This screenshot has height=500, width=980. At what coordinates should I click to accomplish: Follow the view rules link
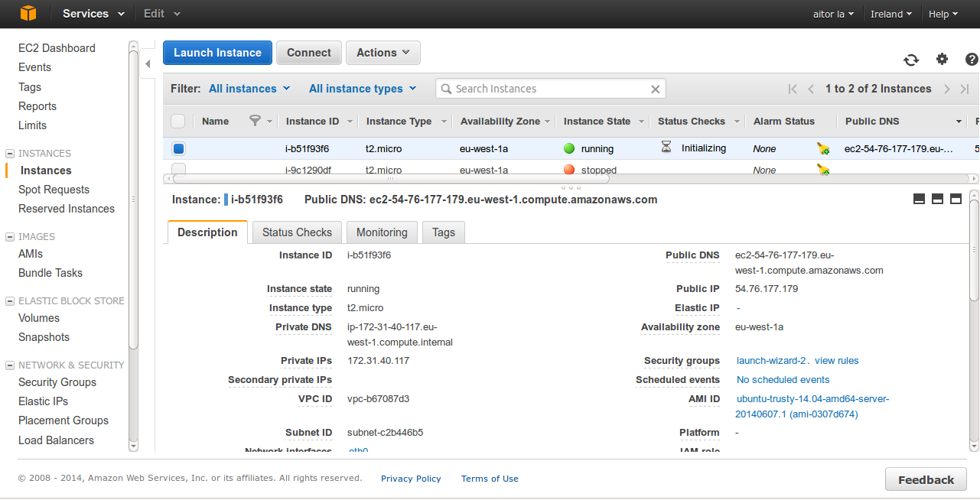click(836, 361)
